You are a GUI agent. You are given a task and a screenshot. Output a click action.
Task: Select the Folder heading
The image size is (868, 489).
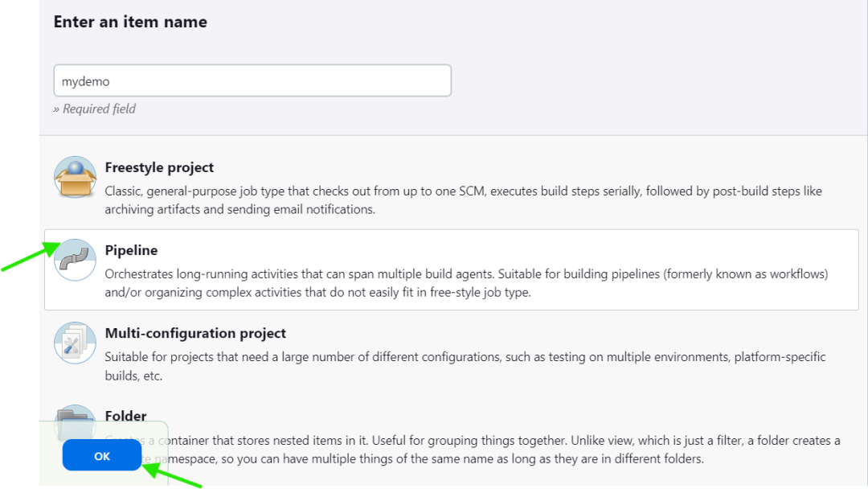click(125, 416)
